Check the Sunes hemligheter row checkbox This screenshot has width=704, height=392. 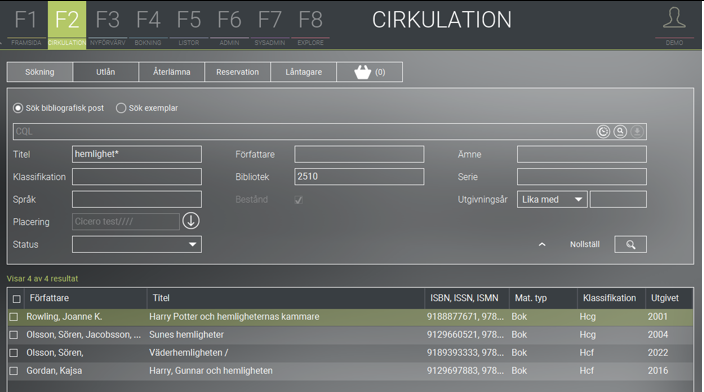(14, 335)
